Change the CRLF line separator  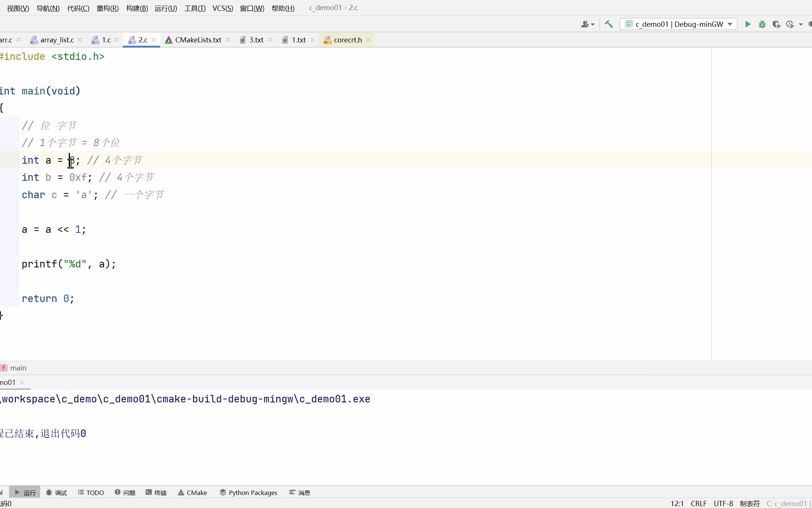[699, 504]
